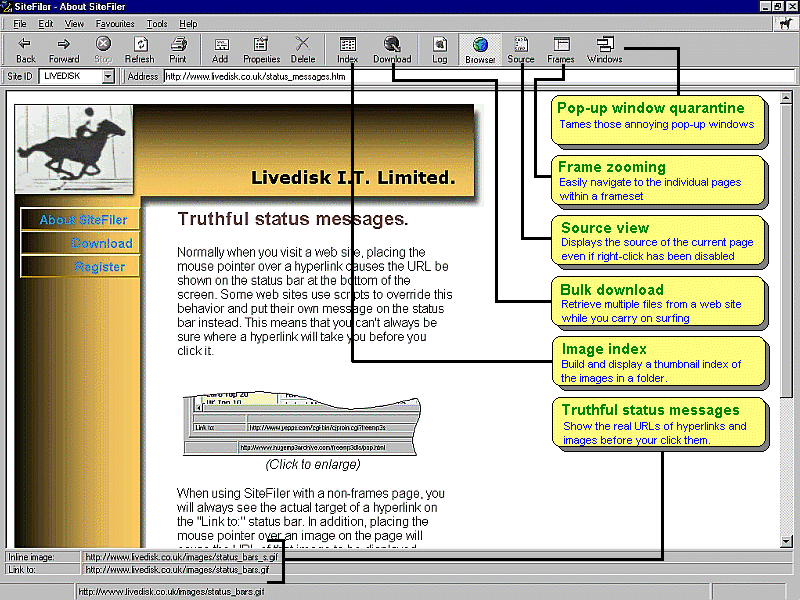Click the 'Livedisk I.T. Limited.' banner text
The height and width of the screenshot is (600, 800).
click(x=353, y=178)
